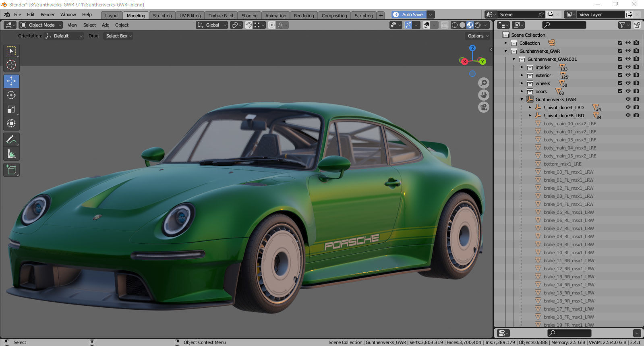Expand the interior collection
This screenshot has width=644, height=346.
522,67
